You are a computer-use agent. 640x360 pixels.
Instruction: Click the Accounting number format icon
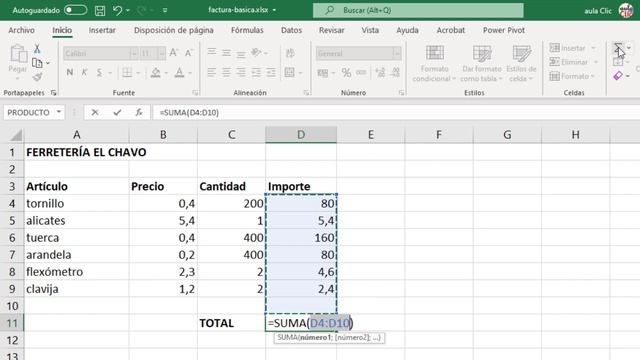pyautogui.click(x=323, y=73)
